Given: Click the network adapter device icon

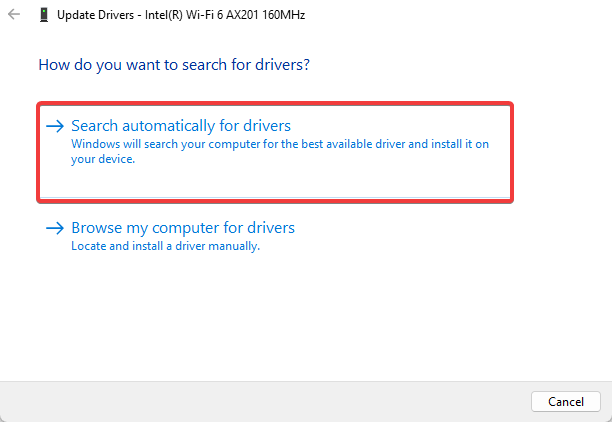Looking at the screenshot, I should (x=42, y=16).
